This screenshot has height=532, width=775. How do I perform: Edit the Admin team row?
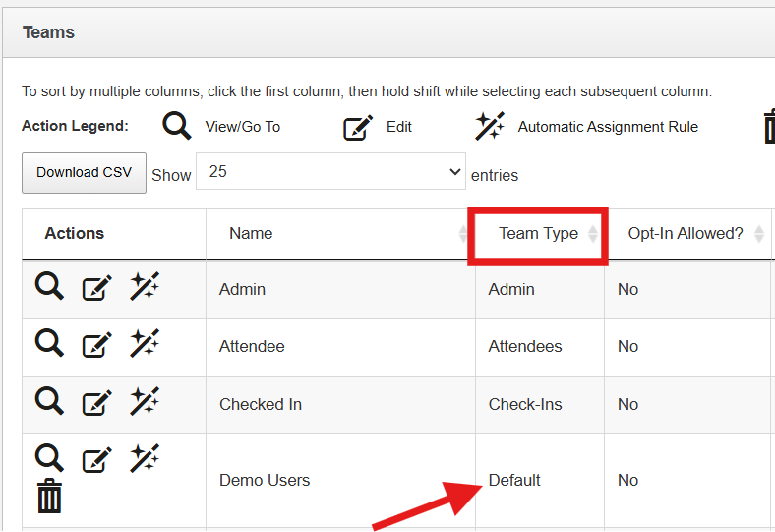pos(96,289)
